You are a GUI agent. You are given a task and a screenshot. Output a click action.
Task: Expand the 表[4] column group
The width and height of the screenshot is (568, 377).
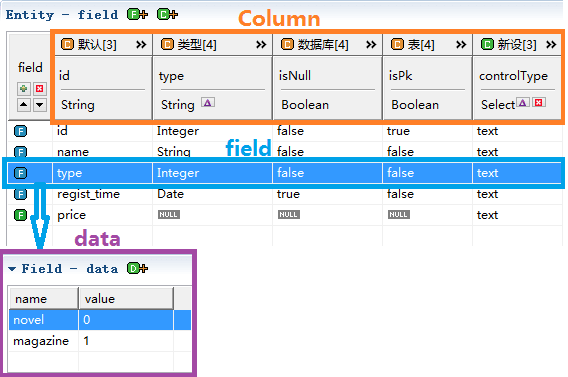(461, 45)
